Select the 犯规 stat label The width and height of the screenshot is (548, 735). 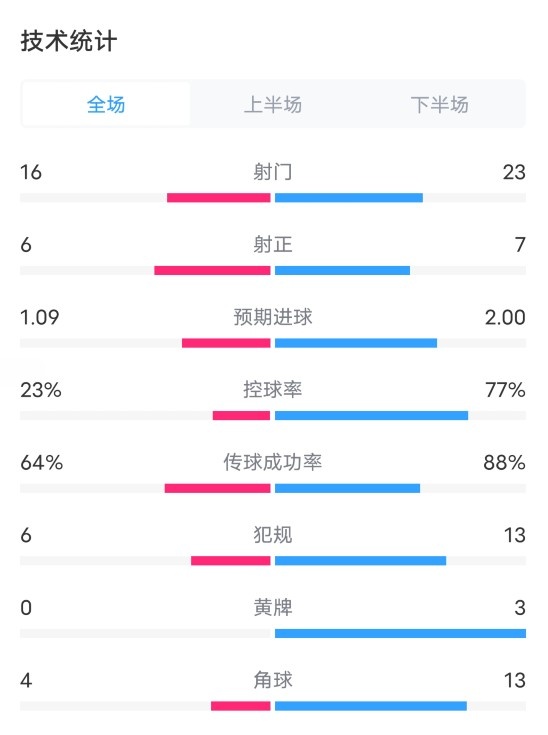273,535
